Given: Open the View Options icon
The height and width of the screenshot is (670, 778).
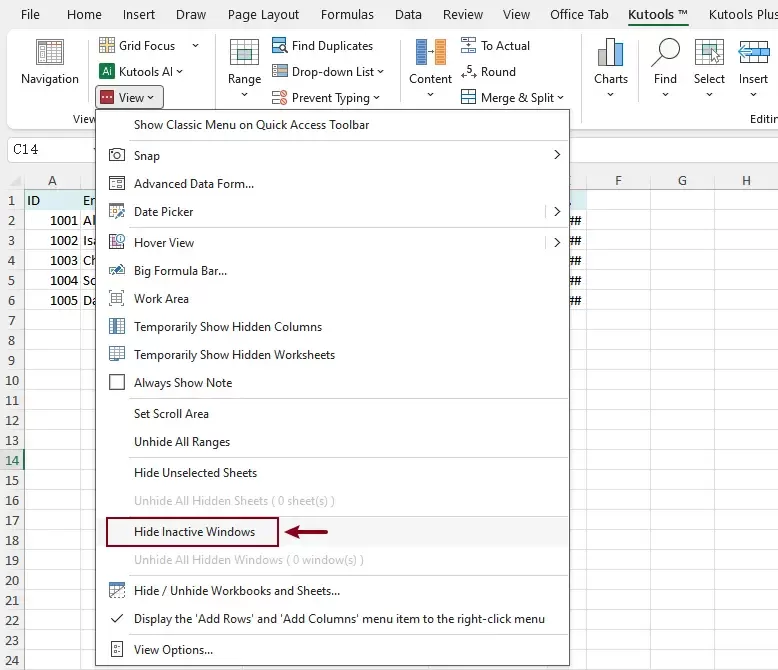Looking at the screenshot, I should click(x=117, y=649).
